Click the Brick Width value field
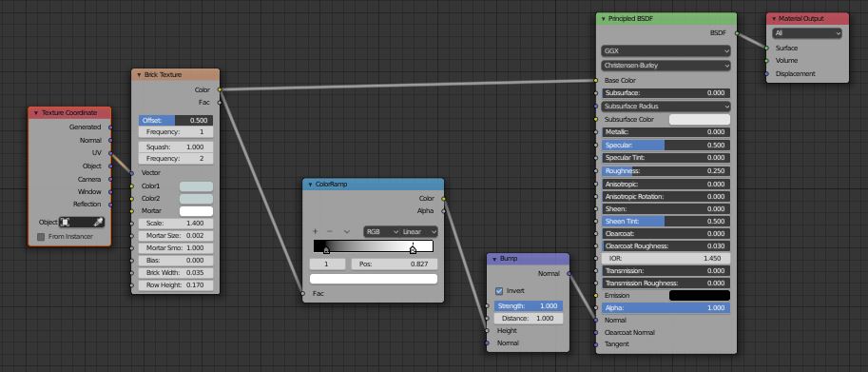Image resolution: width=868 pixels, height=372 pixels. coord(176,273)
